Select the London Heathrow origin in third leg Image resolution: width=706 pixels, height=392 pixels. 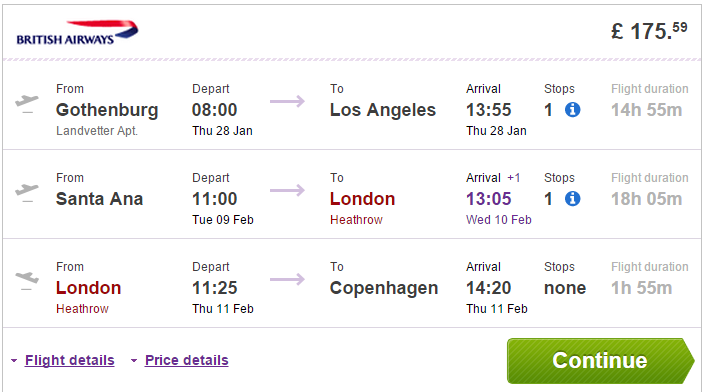pyautogui.click(x=88, y=297)
